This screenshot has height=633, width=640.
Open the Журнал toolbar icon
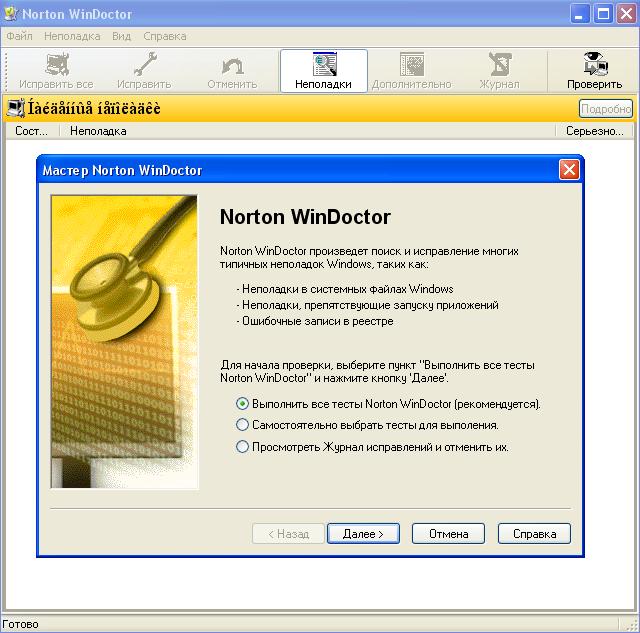500,64
